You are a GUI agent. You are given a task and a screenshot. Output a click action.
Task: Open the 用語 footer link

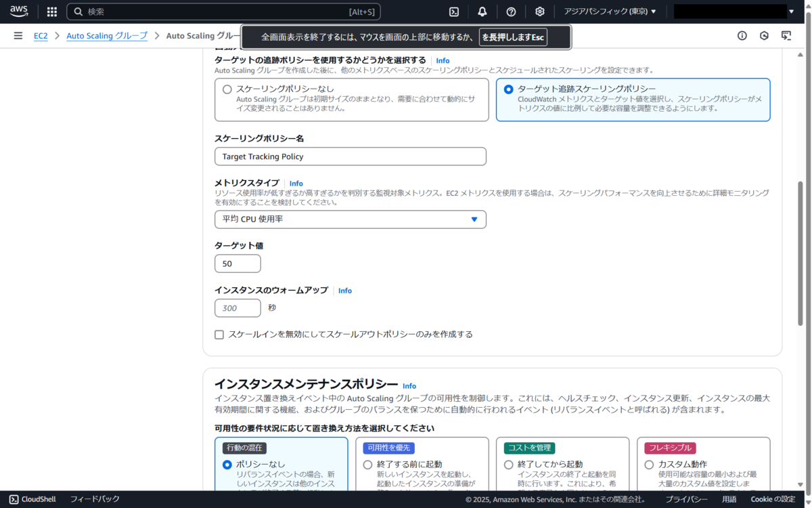729,499
